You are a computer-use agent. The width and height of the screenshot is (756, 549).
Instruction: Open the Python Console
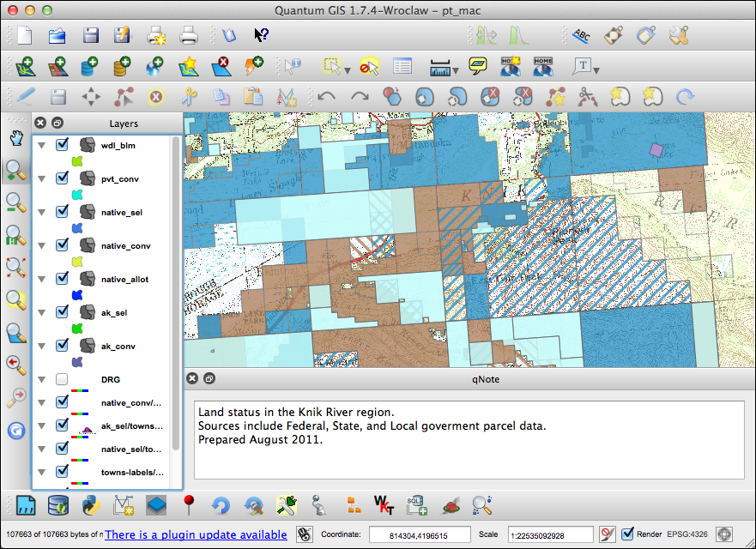click(x=91, y=505)
